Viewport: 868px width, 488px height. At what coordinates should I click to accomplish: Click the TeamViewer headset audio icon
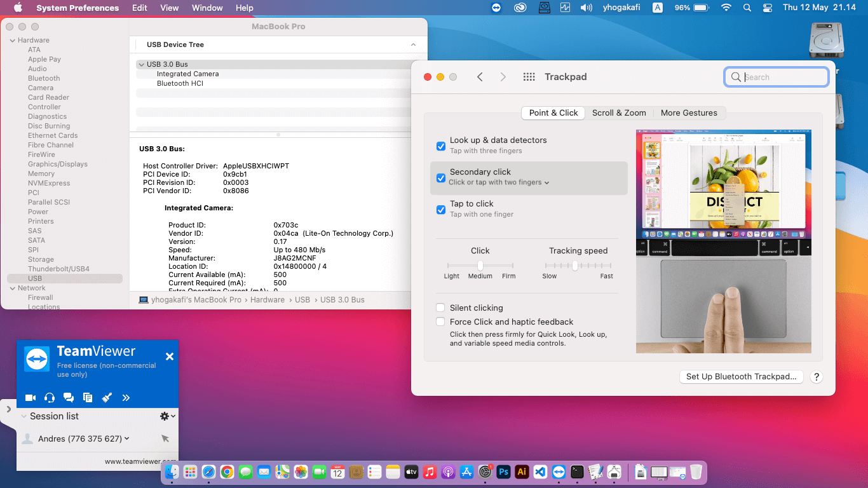coord(50,398)
